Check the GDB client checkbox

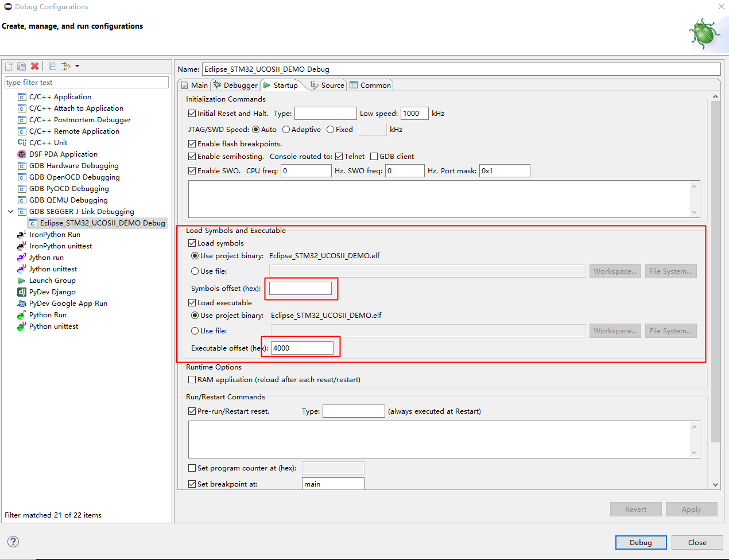pyautogui.click(x=374, y=157)
